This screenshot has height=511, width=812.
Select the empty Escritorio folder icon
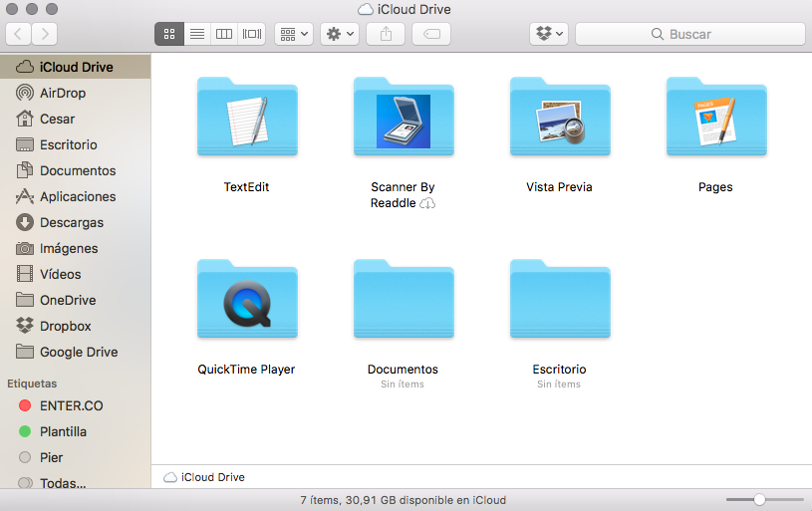[x=560, y=299]
